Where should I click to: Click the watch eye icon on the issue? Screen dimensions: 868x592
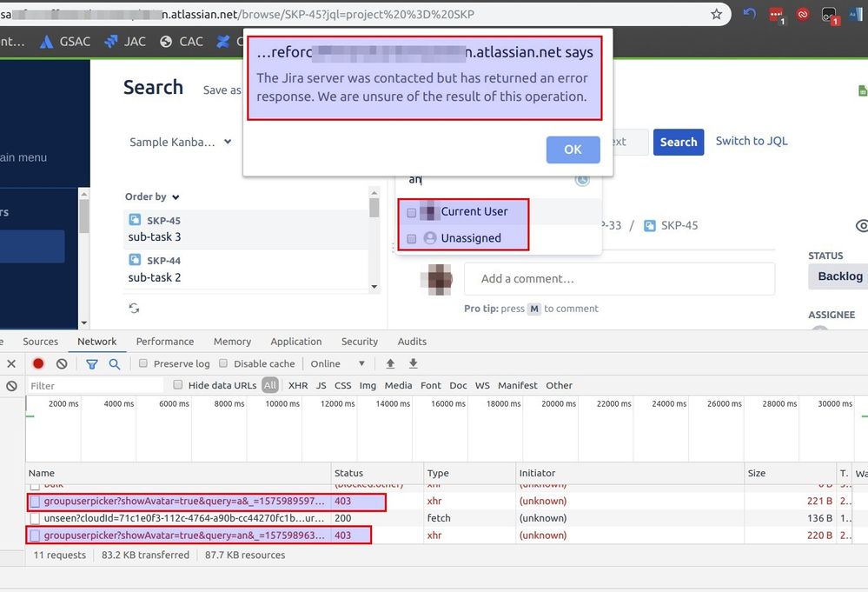(x=861, y=225)
